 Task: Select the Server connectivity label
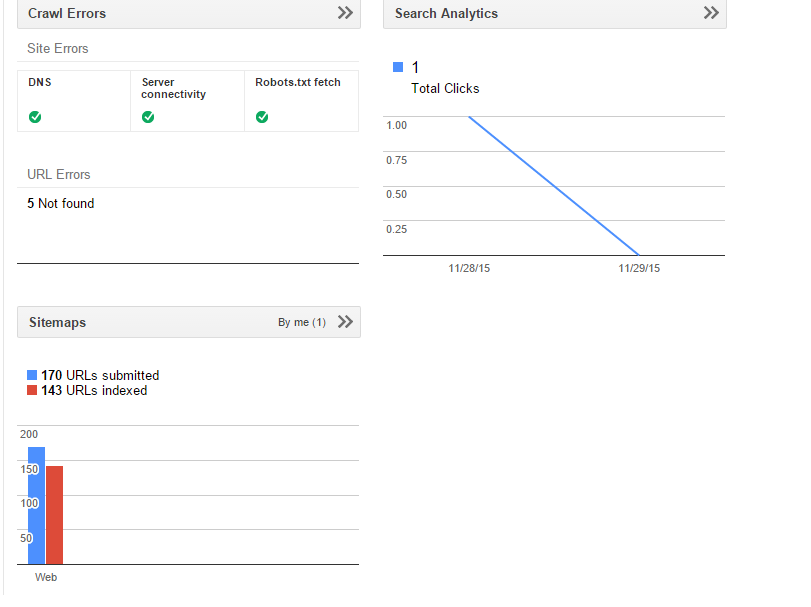(x=174, y=88)
